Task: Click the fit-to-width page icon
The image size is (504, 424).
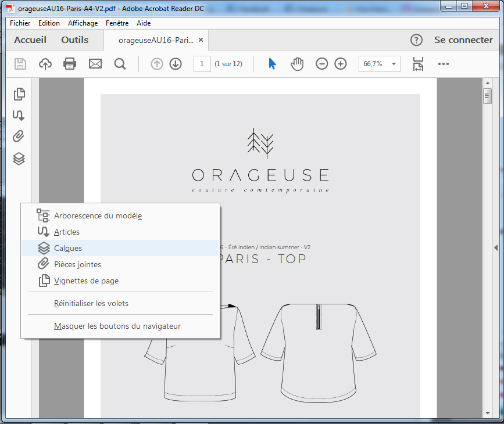Action: point(418,64)
